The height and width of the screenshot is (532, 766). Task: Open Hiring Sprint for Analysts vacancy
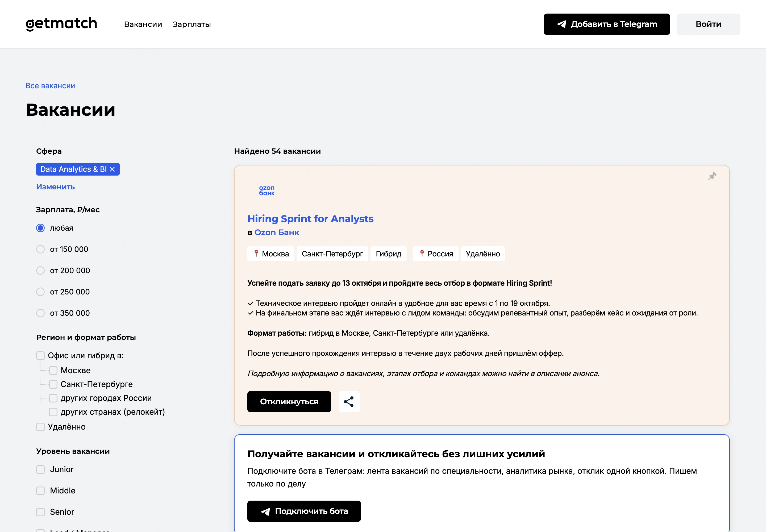(x=310, y=219)
